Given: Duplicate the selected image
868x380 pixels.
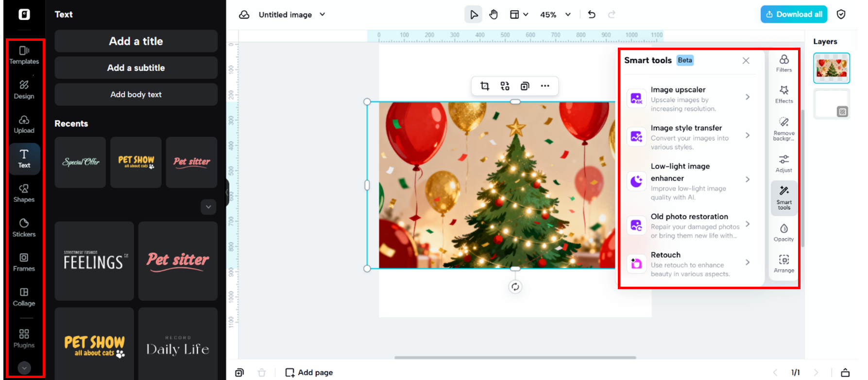Looking at the screenshot, I should (525, 86).
